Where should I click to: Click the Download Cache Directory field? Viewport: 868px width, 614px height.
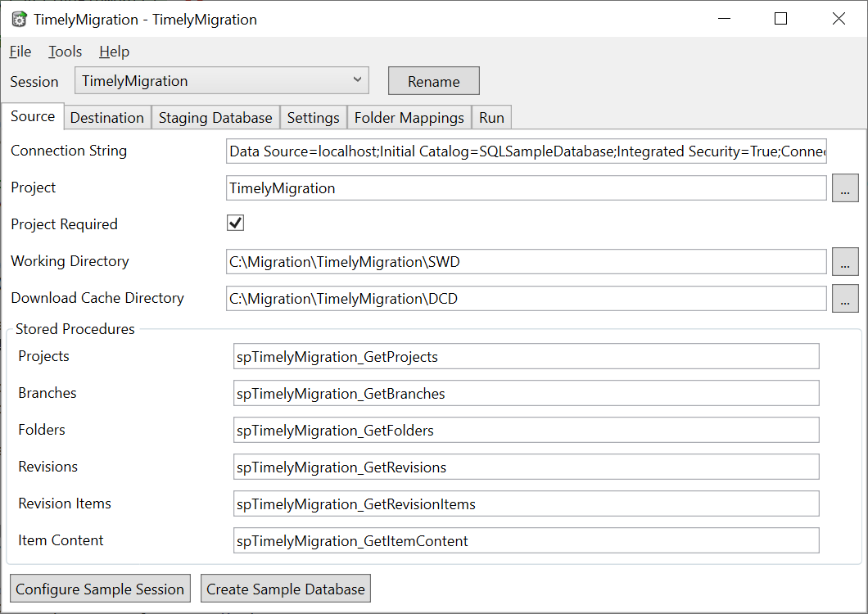pos(527,299)
